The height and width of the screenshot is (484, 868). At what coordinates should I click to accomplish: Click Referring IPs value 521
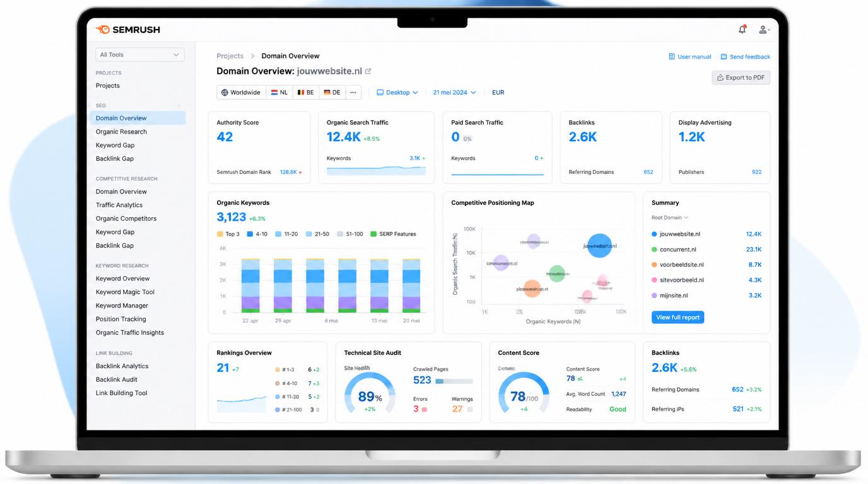pos(737,409)
